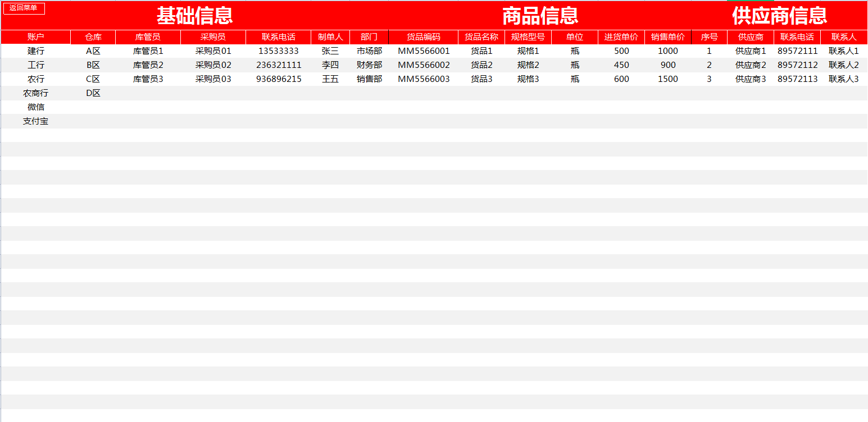Image resolution: width=868 pixels, height=422 pixels.
Task: Click the 建行 account cell
Action: pos(34,51)
